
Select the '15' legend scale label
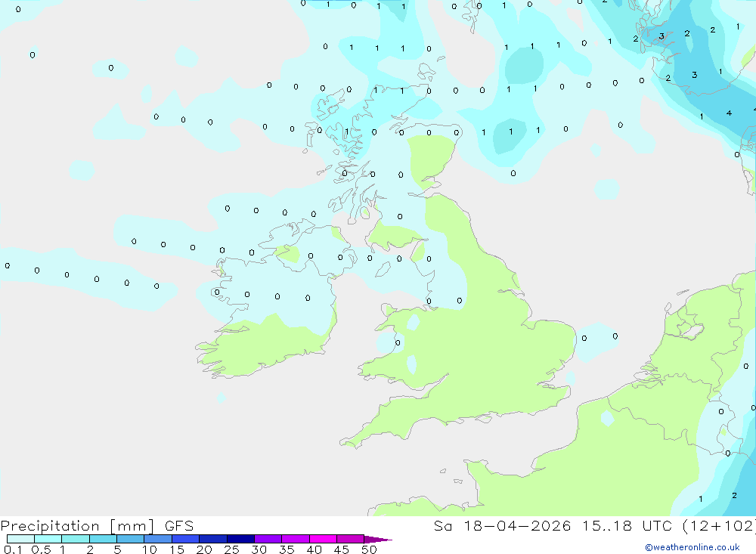[176, 549]
